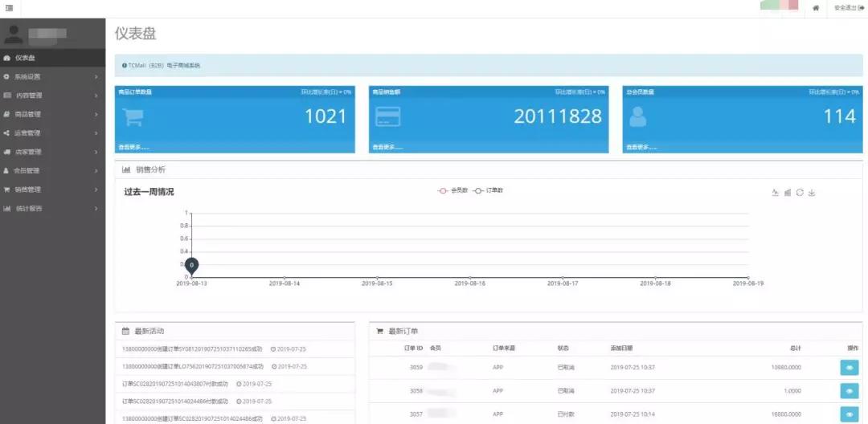Expand the 统计报告 sidebar menu
The width and height of the screenshot is (868, 424).
click(x=52, y=209)
